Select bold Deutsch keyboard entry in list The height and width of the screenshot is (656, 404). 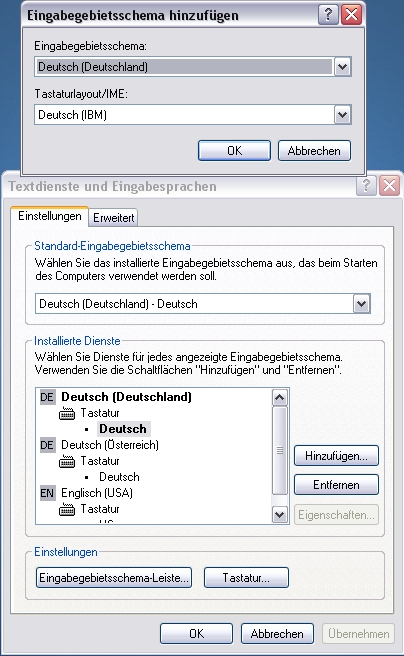click(x=123, y=429)
